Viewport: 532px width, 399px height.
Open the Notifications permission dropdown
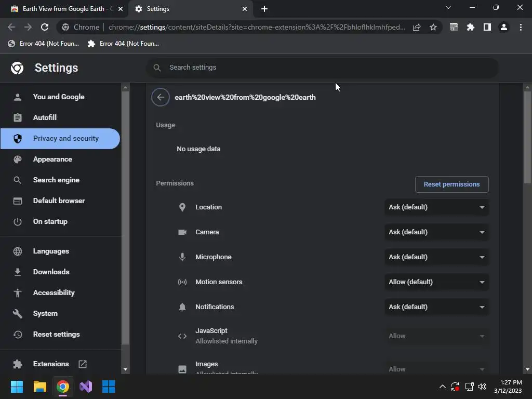tap(436, 307)
